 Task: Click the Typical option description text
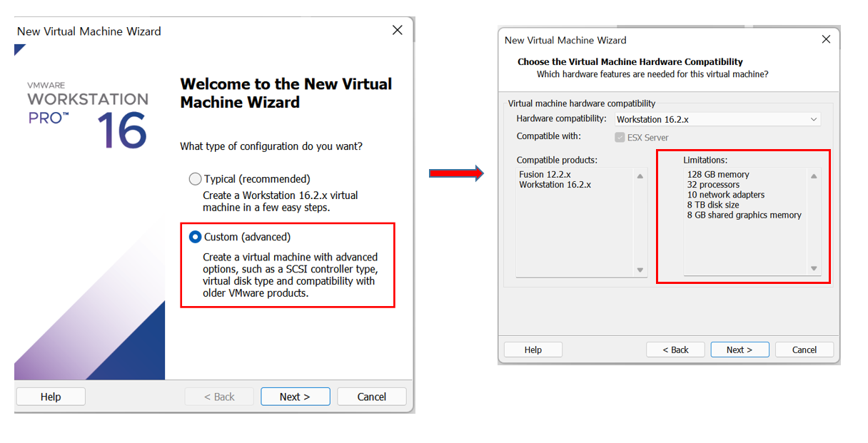[281, 201]
